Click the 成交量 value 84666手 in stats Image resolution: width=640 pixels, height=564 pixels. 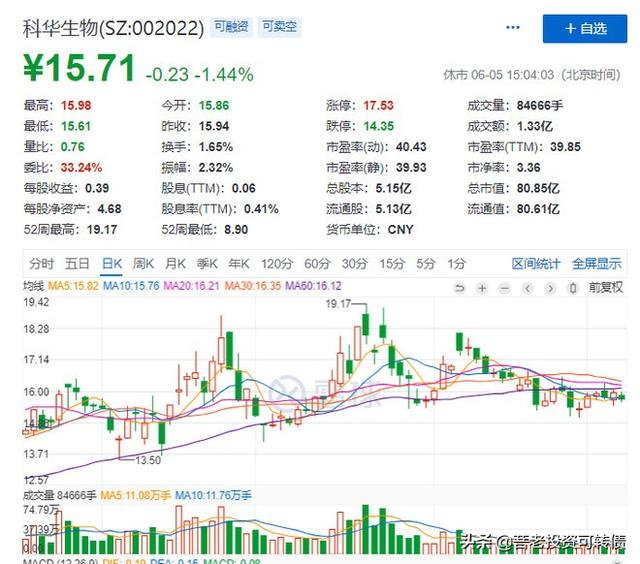pos(540,106)
